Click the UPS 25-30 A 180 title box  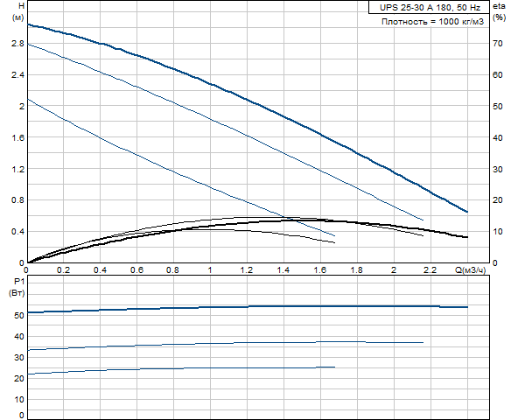point(429,7)
